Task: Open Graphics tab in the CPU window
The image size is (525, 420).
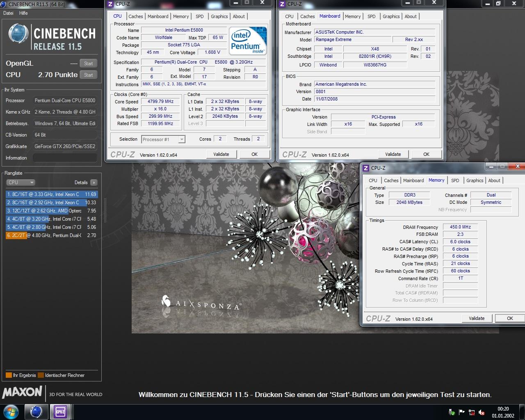Action: (219, 16)
